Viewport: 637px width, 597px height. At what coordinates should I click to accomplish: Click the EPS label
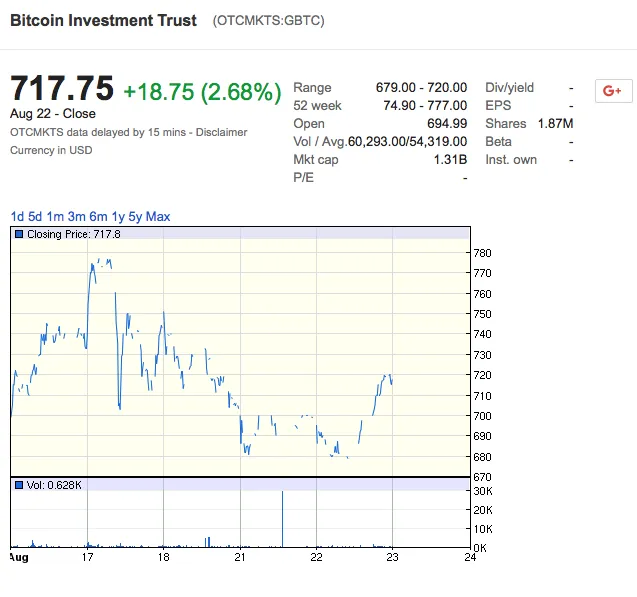point(498,106)
